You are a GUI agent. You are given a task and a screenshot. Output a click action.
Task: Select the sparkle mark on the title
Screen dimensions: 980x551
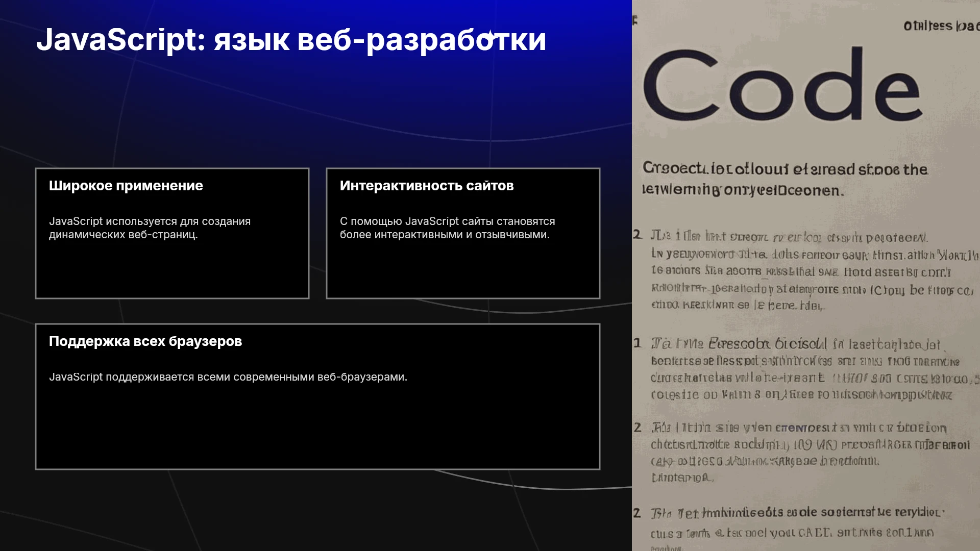[x=490, y=36]
